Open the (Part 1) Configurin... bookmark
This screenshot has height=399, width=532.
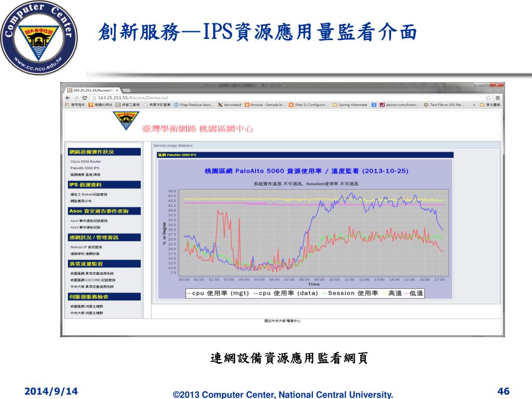click(x=309, y=105)
